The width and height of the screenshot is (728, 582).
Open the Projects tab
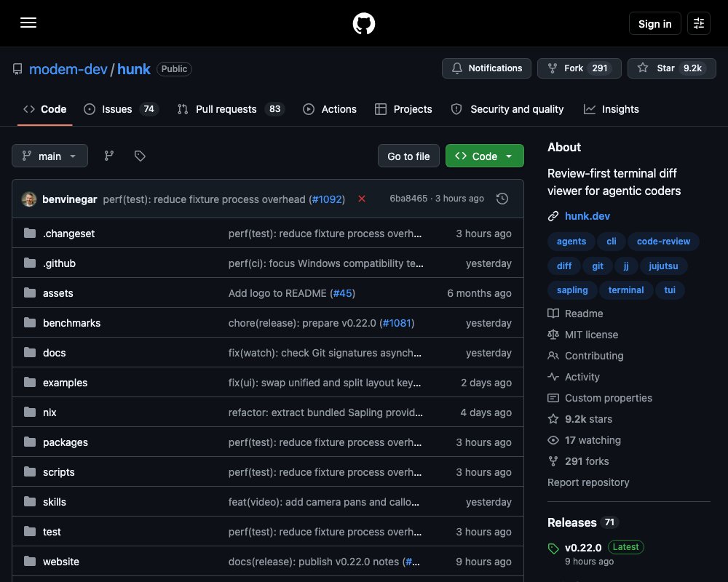tap(403, 109)
